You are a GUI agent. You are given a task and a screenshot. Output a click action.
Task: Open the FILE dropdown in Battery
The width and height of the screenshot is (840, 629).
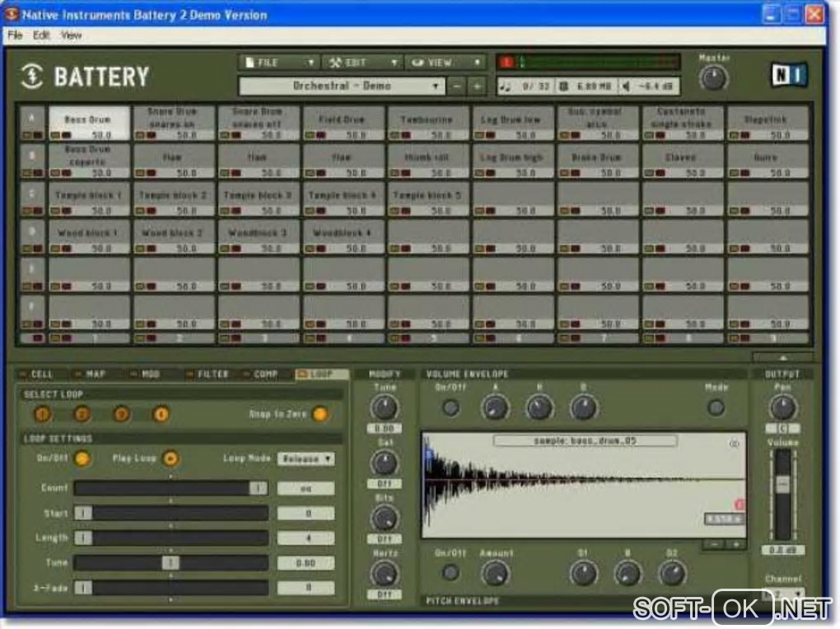click(279, 63)
